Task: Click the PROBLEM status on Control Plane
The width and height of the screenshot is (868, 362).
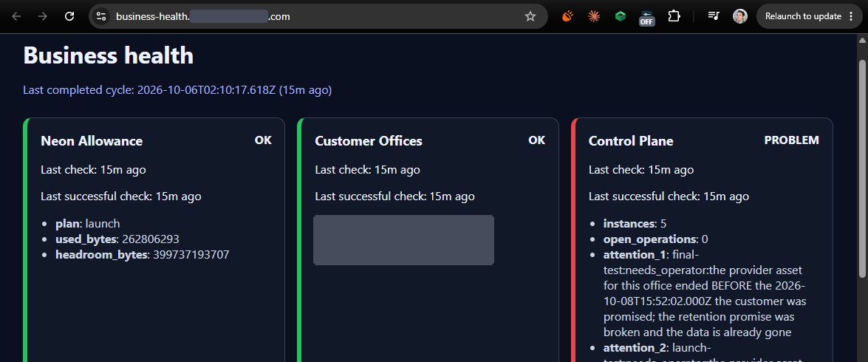Action: 792,140
